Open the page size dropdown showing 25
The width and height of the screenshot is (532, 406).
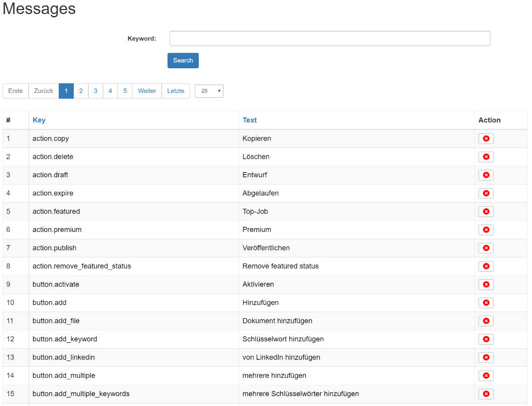pos(209,91)
